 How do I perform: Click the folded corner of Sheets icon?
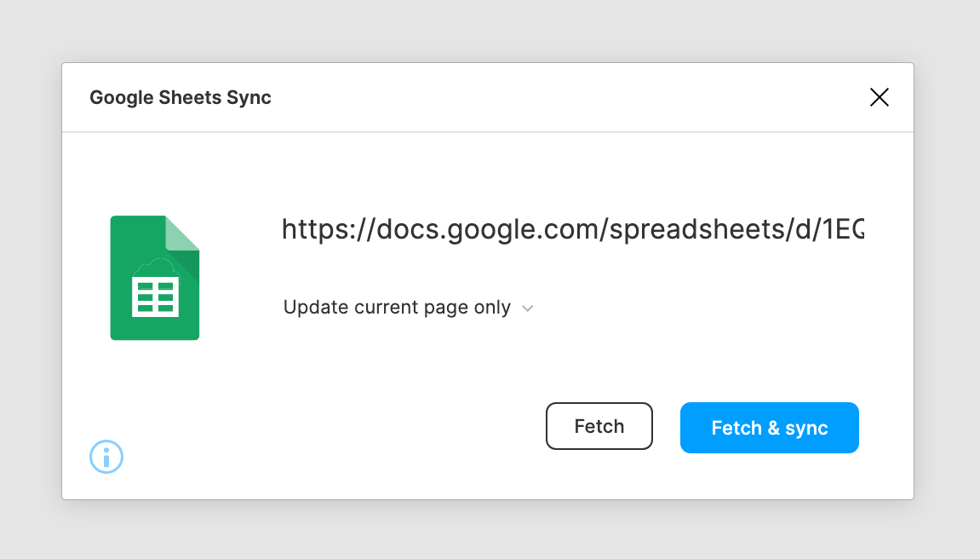point(182,233)
